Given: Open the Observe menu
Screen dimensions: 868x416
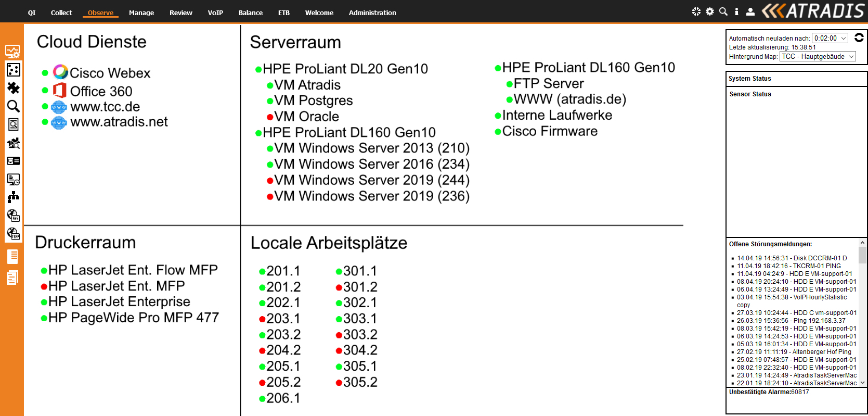Looking at the screenshot, I should (x=100, y=12).
